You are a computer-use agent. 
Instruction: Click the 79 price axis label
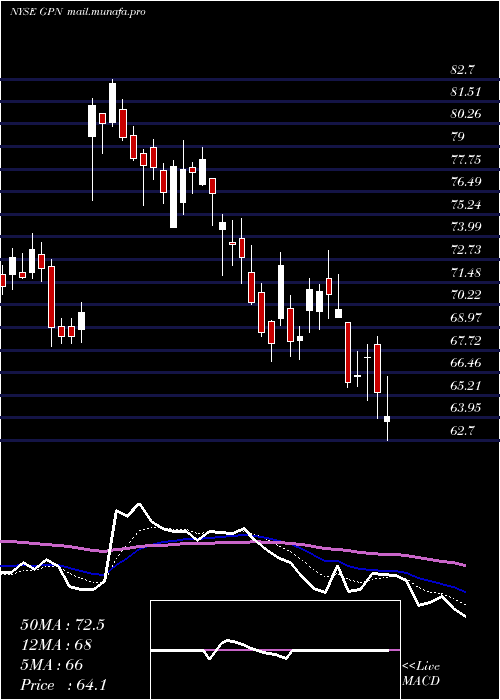point(458,137)
